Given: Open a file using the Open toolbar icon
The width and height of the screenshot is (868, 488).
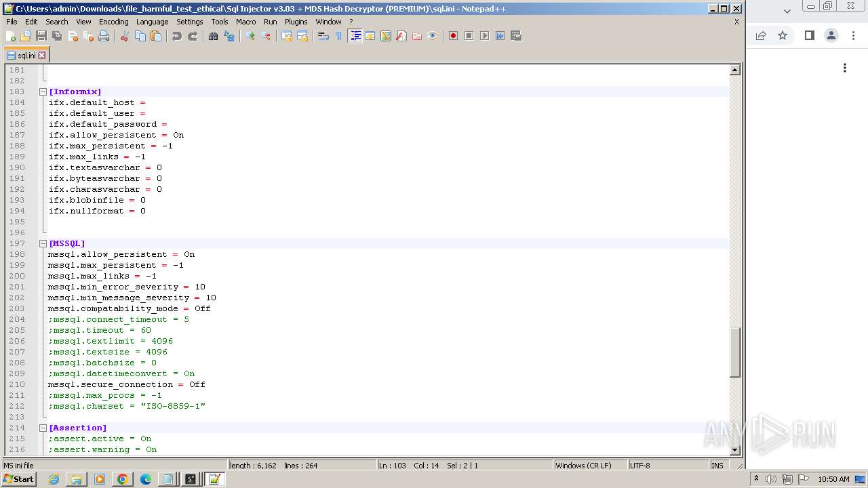Looking at the screenshot, I should (x=26, y=36).
